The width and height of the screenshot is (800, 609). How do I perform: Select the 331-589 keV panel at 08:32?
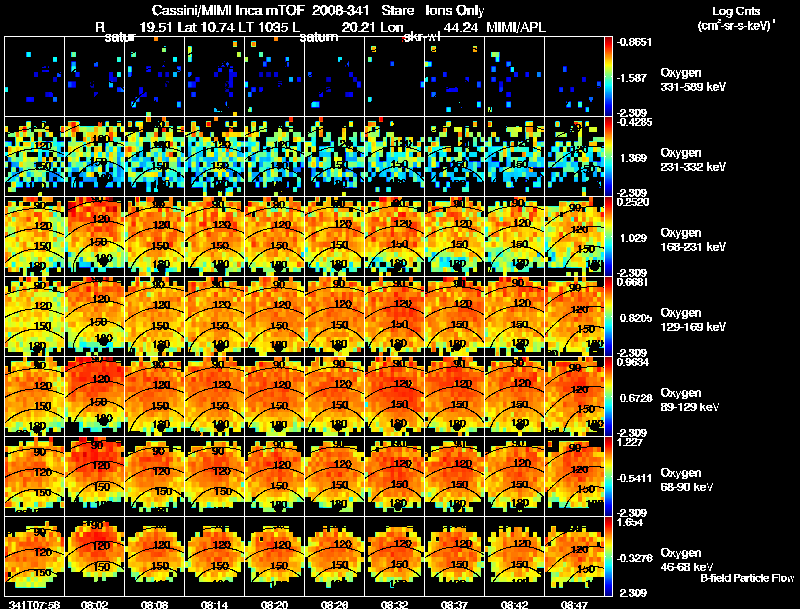pos(394,77)
